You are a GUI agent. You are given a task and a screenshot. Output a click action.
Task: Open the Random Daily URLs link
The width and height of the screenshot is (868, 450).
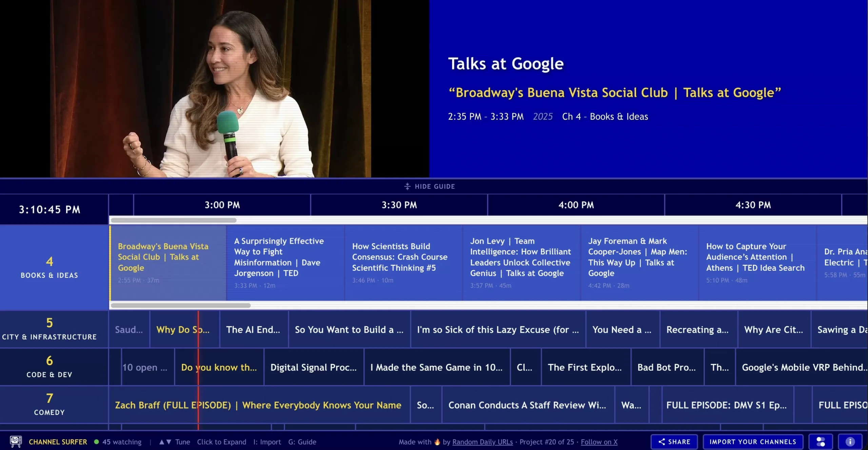click(x=482, y=442)
